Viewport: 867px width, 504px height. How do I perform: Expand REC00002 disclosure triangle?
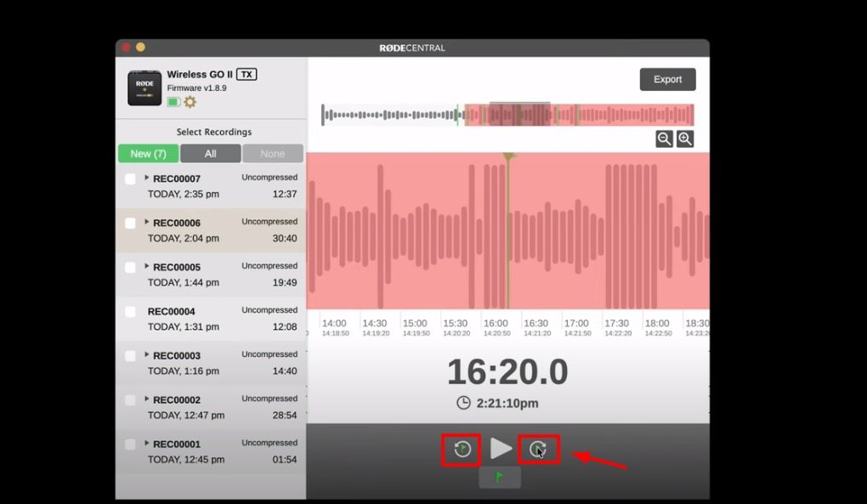pyautogui.click(x=146, y=399)
